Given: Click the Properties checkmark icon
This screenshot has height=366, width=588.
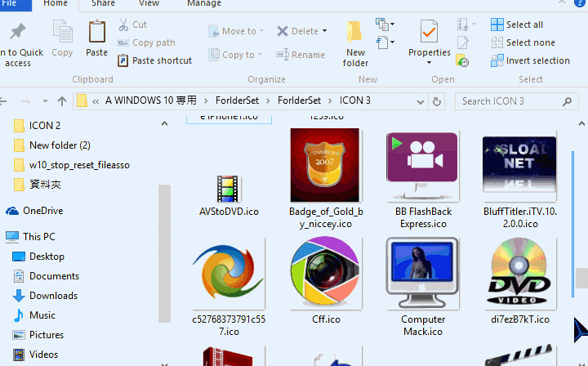Looking at the screenshot, I should click(x=429, y=32).
